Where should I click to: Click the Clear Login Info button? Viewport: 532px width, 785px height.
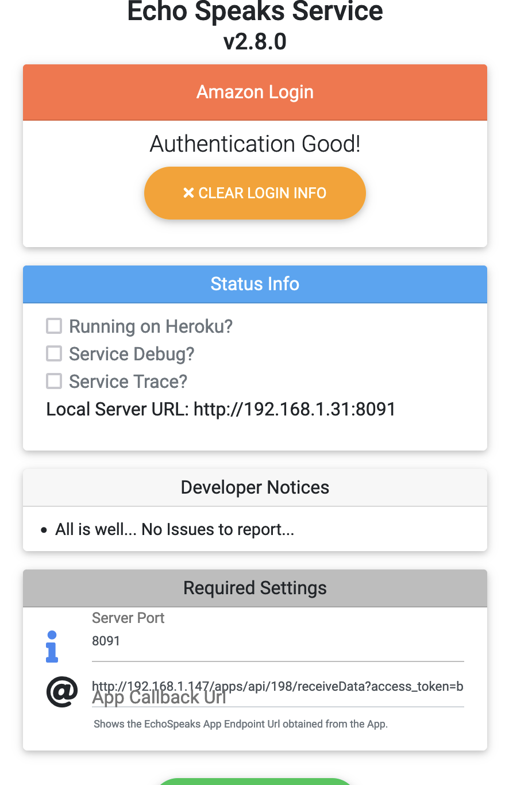(x=255, y=193)
